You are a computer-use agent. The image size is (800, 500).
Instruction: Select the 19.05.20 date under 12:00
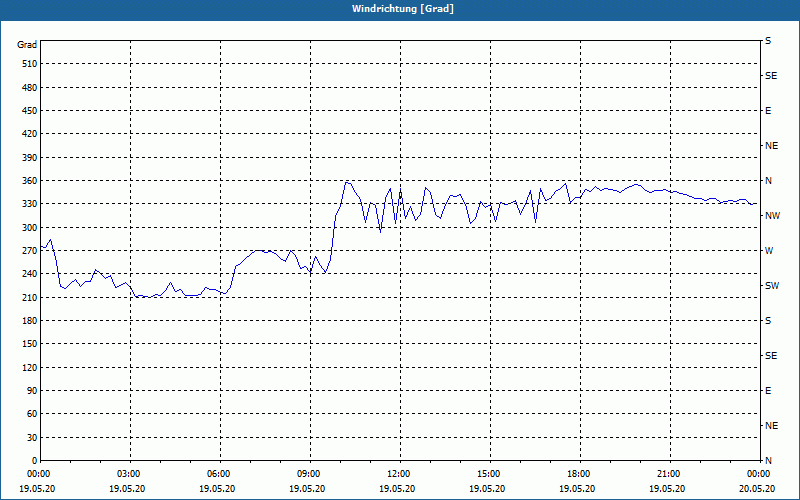click(x=397, y=488)
